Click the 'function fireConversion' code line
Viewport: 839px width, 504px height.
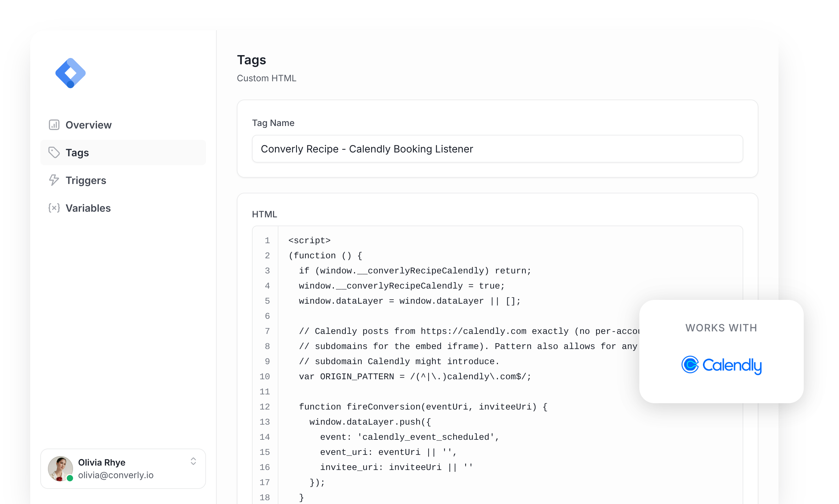point(423,407)
